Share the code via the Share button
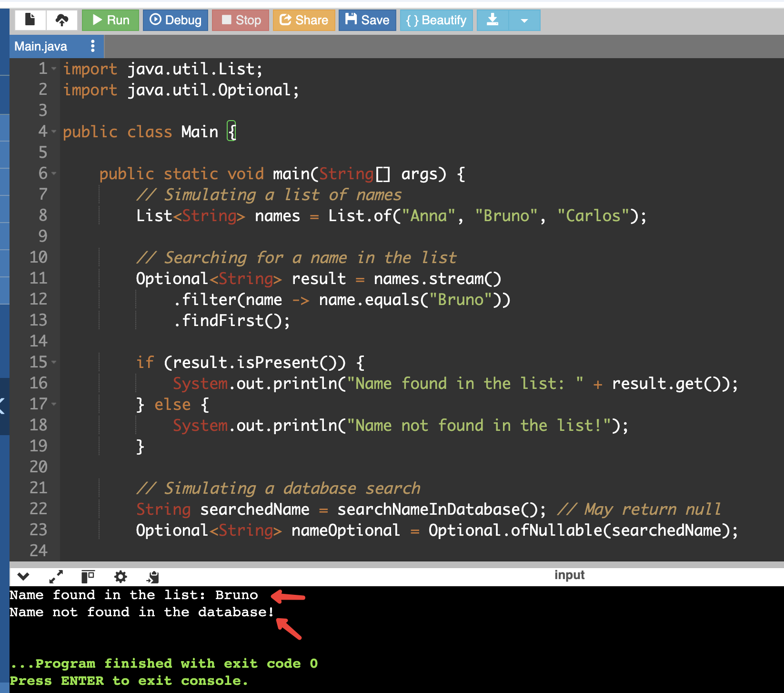 click(304, 20)
